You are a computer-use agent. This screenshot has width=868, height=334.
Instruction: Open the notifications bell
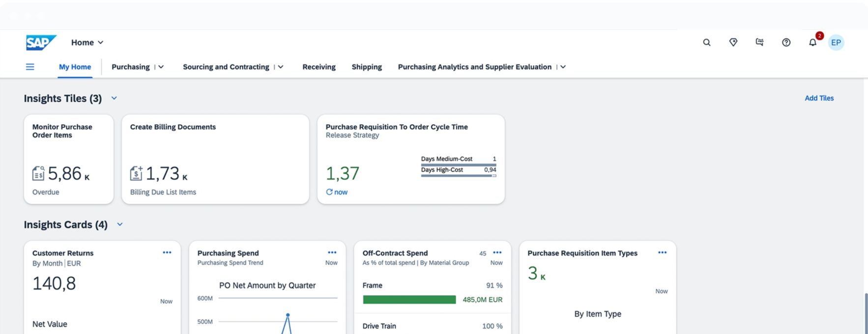coord(812,43)
